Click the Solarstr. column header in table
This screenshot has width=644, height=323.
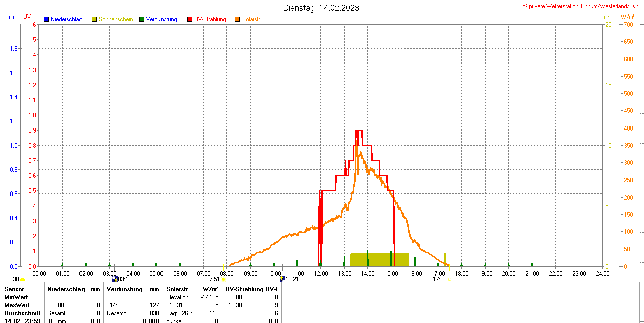click(x=178, y=289)
